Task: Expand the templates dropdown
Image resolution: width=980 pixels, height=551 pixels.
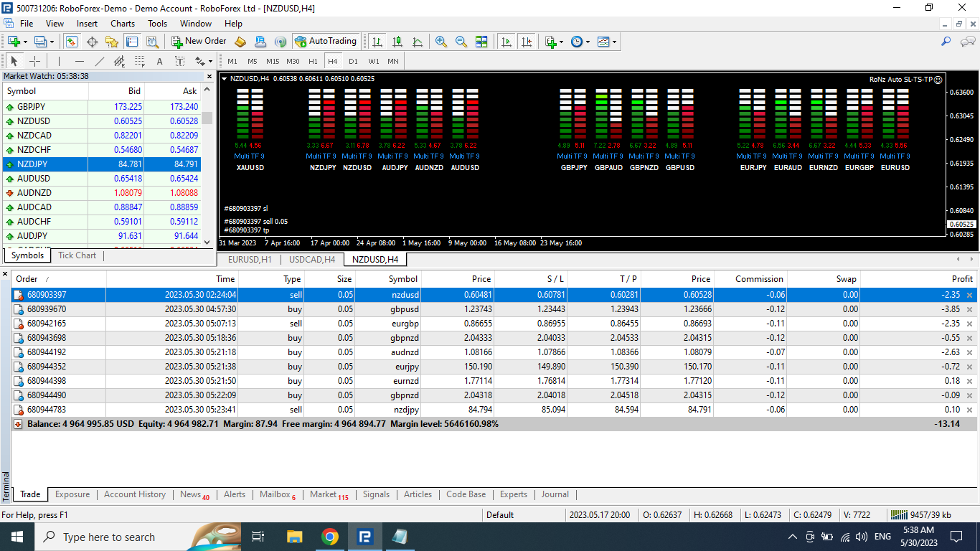Action: 607,42
